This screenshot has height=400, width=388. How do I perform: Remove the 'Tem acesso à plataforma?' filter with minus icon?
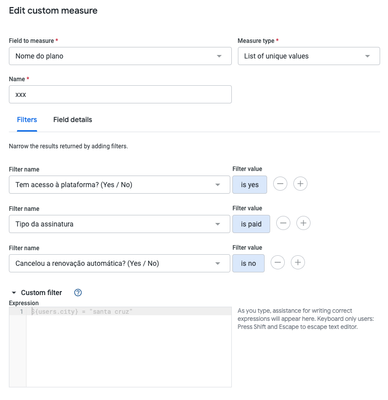point(280,184)
